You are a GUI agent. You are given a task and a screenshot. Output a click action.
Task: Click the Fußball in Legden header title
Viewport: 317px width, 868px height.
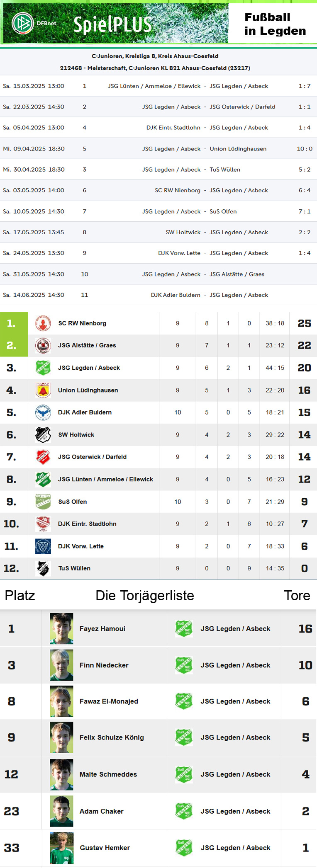[x=275, y=24]
